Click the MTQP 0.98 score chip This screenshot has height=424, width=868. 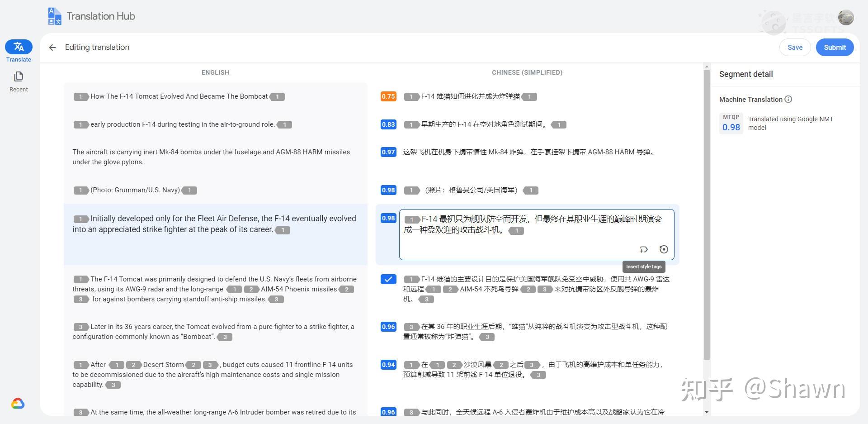[x=731, y=123]
